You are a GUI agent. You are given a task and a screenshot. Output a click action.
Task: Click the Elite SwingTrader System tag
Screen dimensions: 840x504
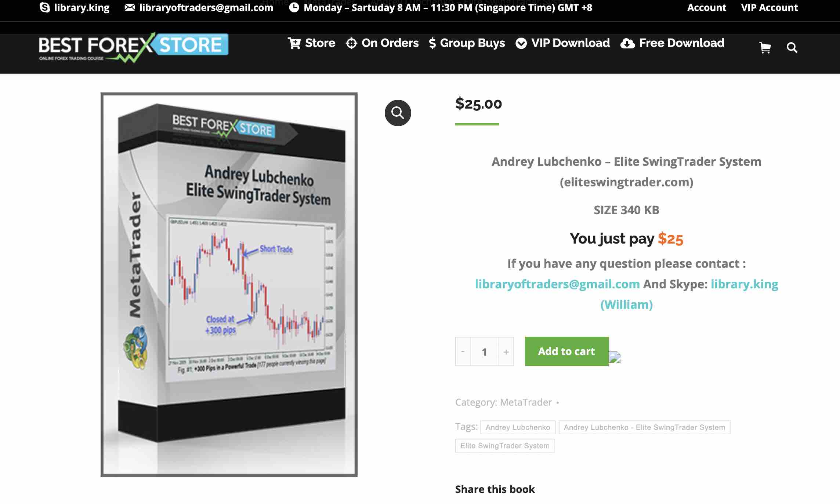pyautogui.click(x=504, y=445)
